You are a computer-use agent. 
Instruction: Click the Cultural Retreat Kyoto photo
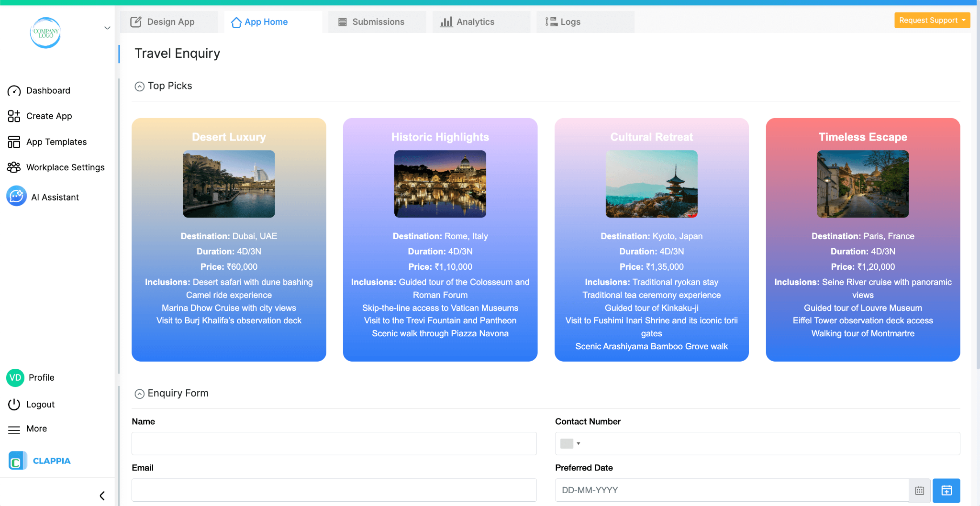(x=652, y=184)
